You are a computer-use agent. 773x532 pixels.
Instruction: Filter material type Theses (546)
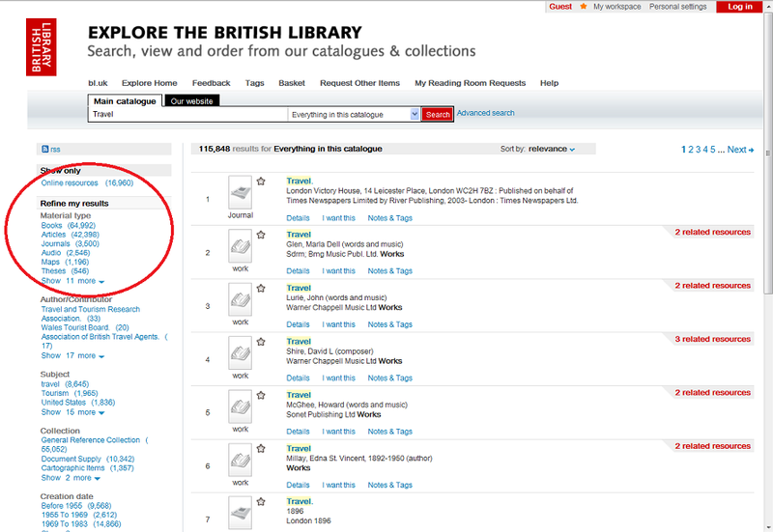click(x=65, y=271)
